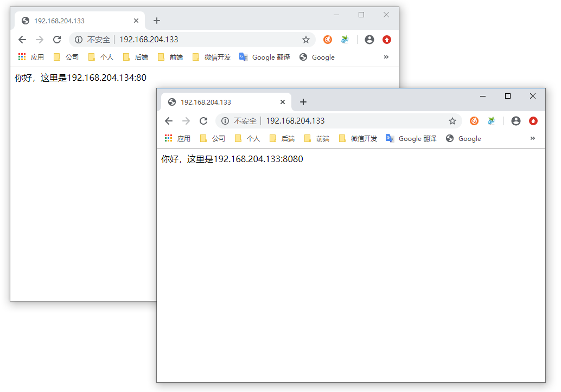
Task: Open profile avatar icon in front window
Action: (x=515, y=121)
